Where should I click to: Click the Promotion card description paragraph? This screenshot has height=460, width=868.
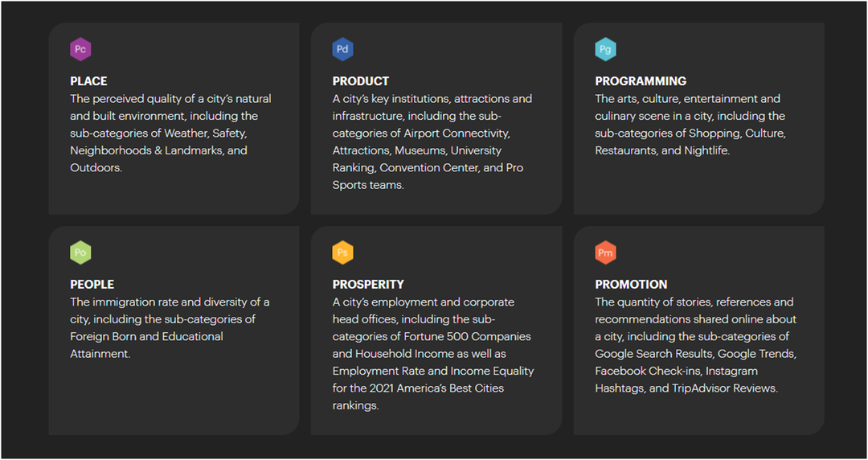[696, 345]
